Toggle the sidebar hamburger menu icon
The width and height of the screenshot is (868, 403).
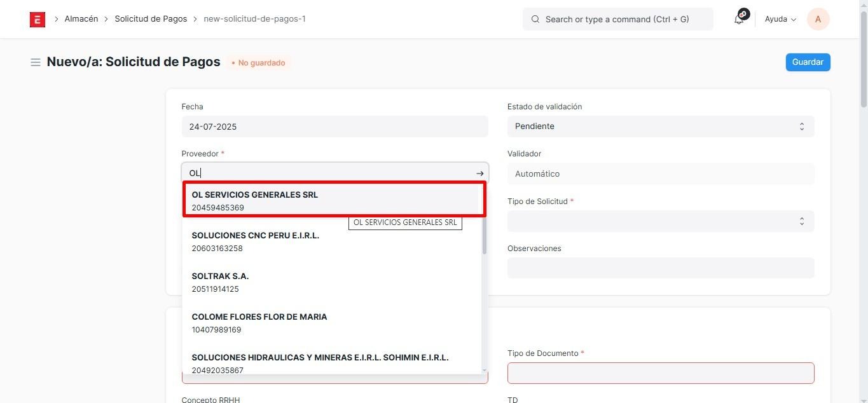point(36,62)
